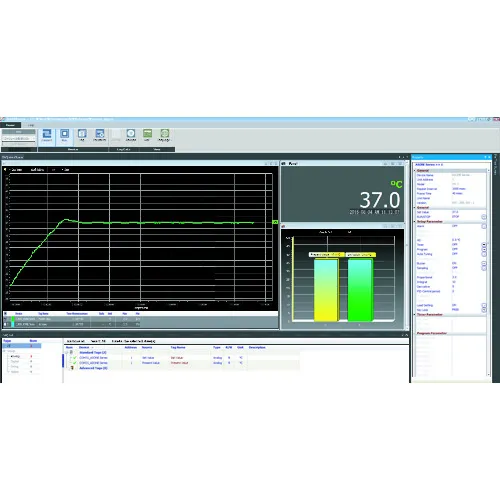Click the green window icon in View group

click(x=147, y=134)
